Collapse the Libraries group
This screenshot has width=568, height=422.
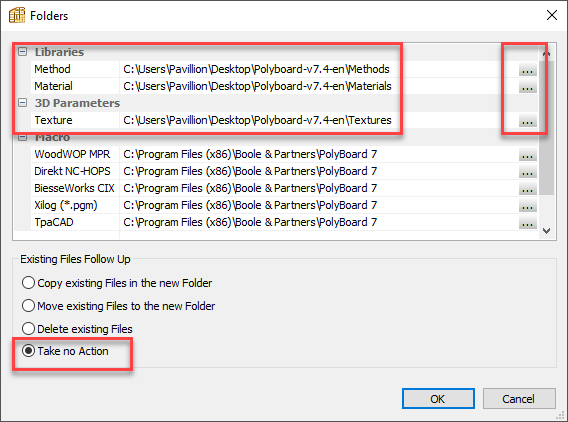tap(22, 52)
